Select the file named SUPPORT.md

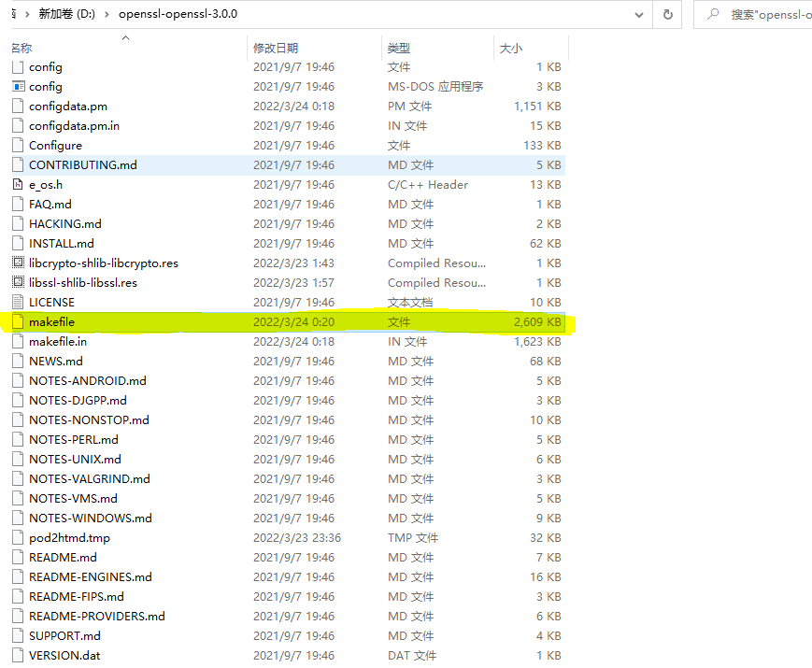coord(64,636)
